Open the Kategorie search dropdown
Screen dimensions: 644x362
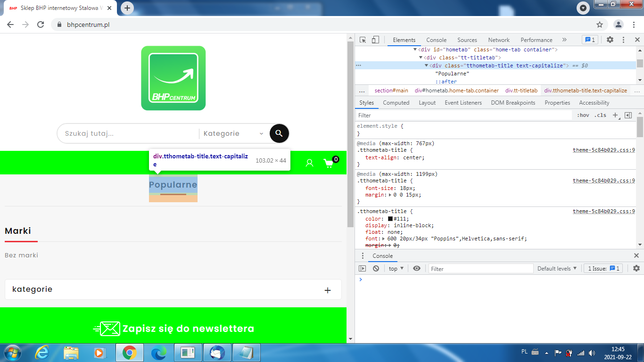point(233,133)
